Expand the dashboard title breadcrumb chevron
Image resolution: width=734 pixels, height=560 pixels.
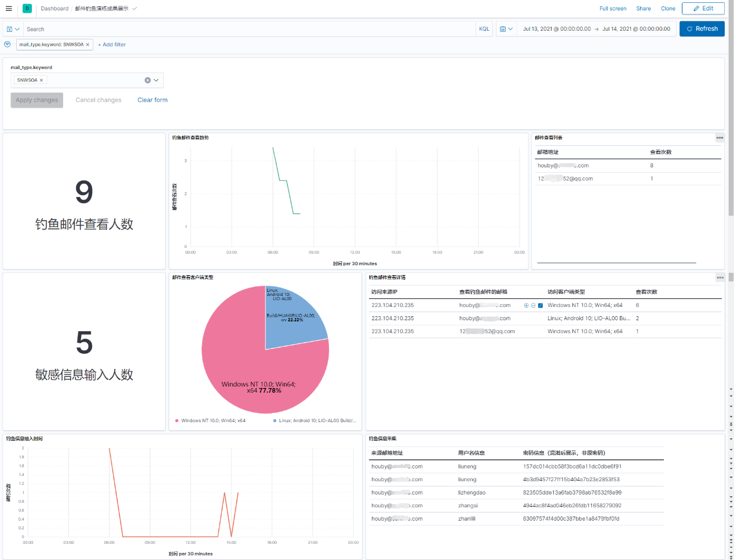(135, 9)
